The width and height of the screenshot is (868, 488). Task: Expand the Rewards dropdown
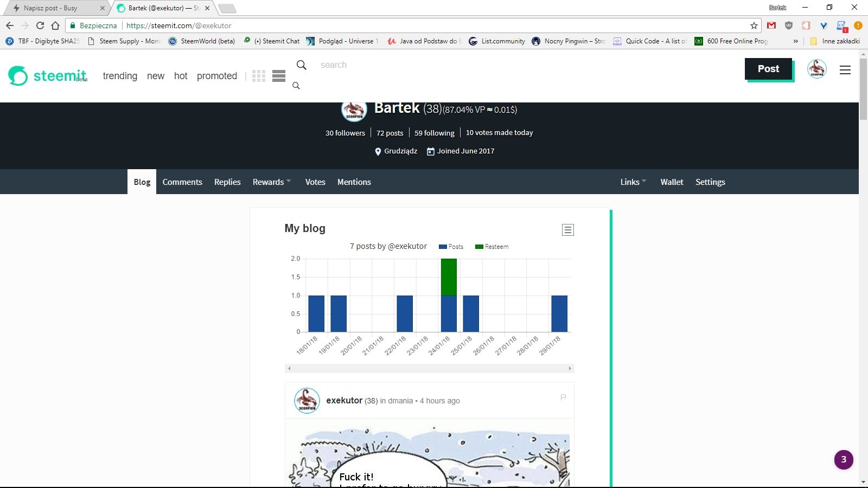tap(272, 182)
